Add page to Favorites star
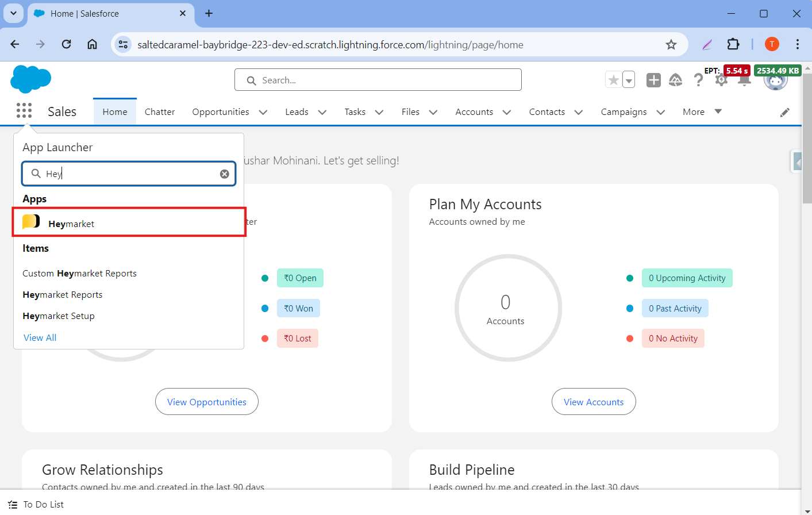Image resolution: width=812 pixels, height=515 pixels. tap(614, 80)
